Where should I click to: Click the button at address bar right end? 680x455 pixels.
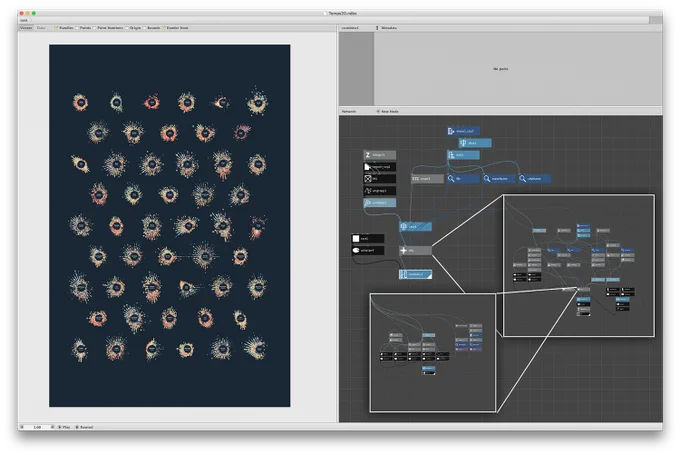[655, 20]
